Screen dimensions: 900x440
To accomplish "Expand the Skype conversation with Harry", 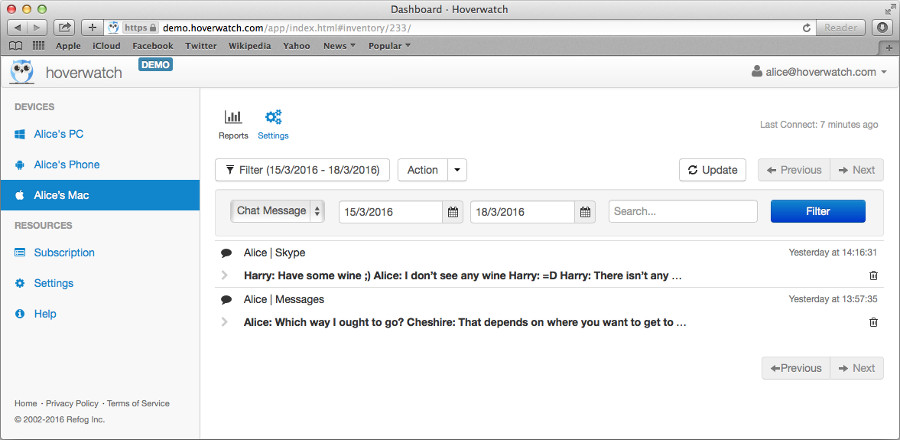I will pyautogui.click(x=225, y=275).
